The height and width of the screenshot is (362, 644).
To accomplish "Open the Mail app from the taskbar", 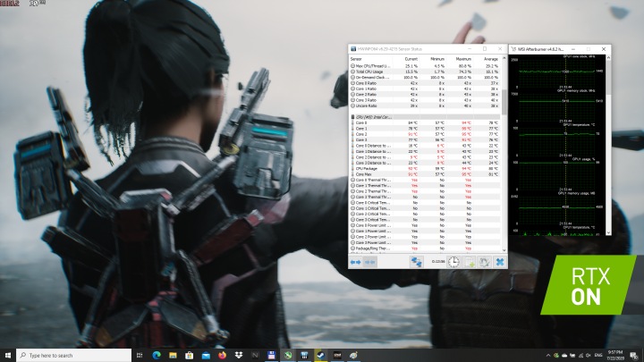I will (206, 355).
